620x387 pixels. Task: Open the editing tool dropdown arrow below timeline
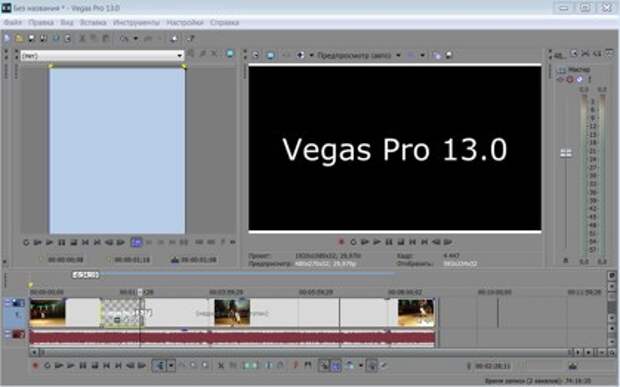point(171,366)
